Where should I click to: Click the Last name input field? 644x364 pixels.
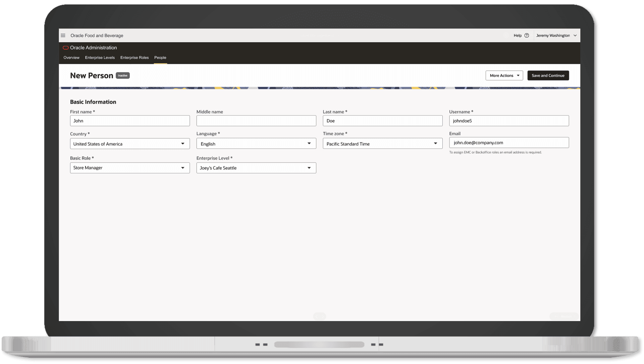pyautogui.click(x=383, y=121)
